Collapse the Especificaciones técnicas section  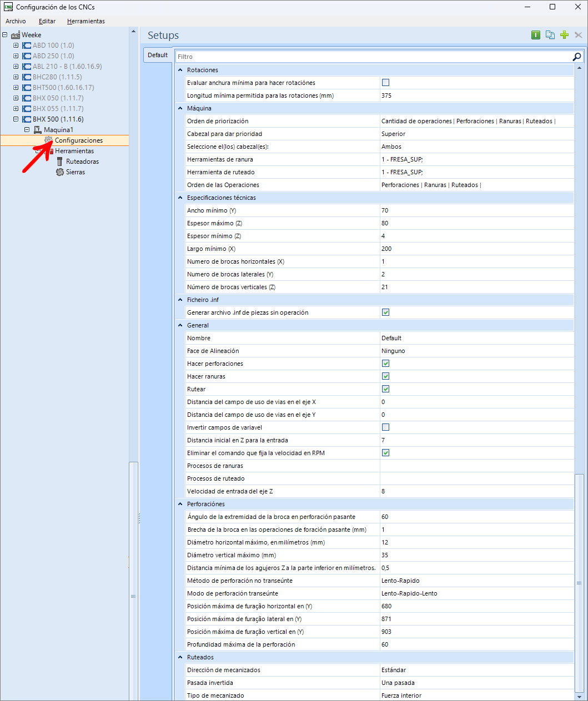180,198
